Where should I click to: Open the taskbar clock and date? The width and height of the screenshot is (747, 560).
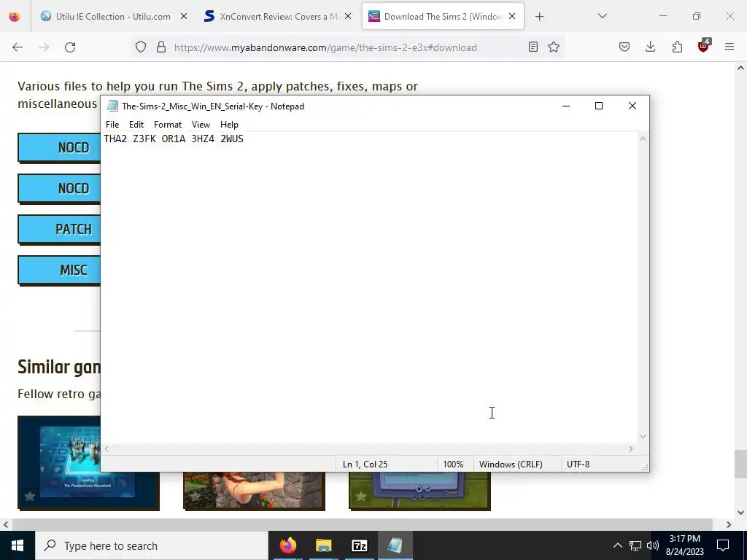(684, 545)
